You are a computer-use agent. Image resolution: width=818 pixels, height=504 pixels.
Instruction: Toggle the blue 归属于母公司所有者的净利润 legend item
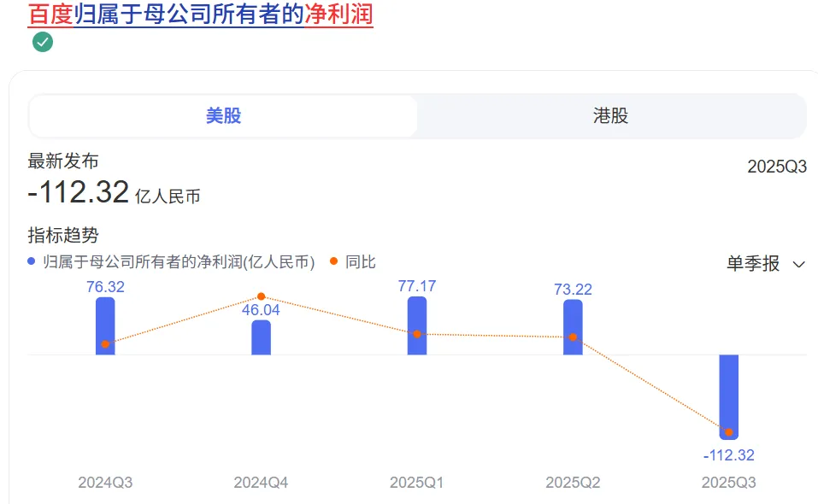point(171,261)
